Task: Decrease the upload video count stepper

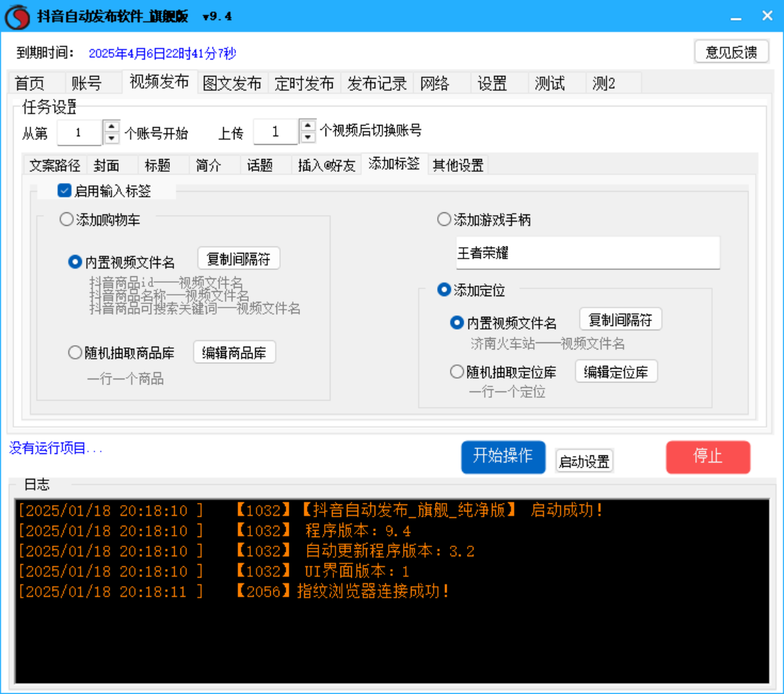Action: pos(308,137)
